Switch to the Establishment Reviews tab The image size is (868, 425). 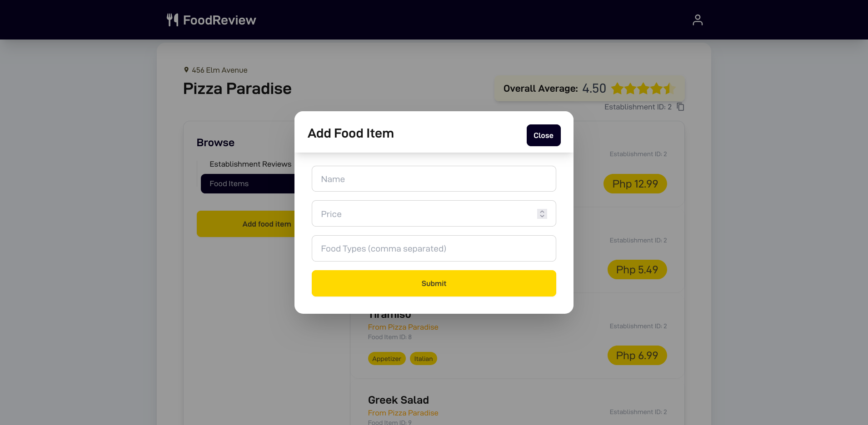[x=250, y=164]
